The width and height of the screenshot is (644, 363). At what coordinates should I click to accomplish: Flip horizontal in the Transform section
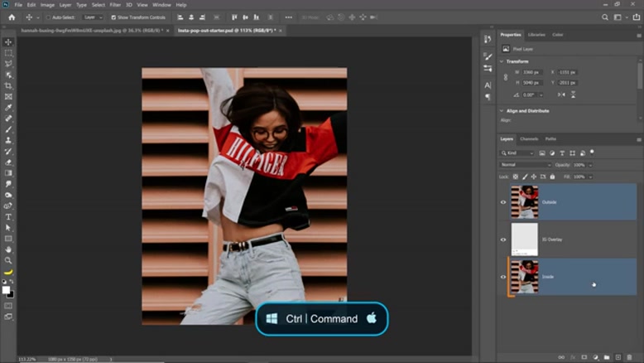click(x=561, y=94)
